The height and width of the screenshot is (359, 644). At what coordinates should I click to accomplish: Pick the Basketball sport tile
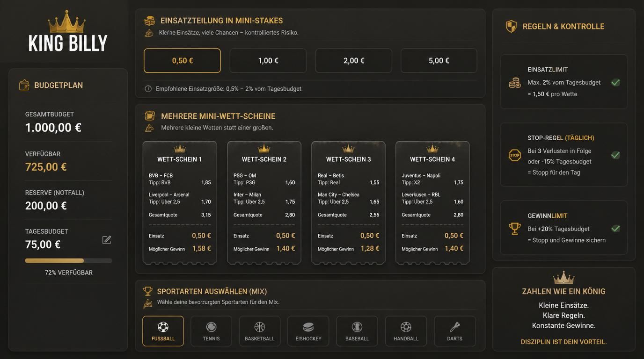point(260,331)
